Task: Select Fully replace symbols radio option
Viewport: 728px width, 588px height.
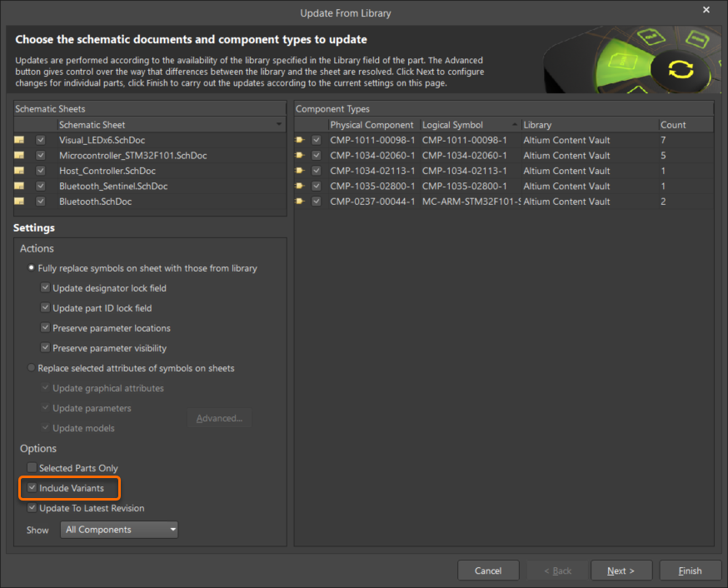Action: tap(31, 268)
